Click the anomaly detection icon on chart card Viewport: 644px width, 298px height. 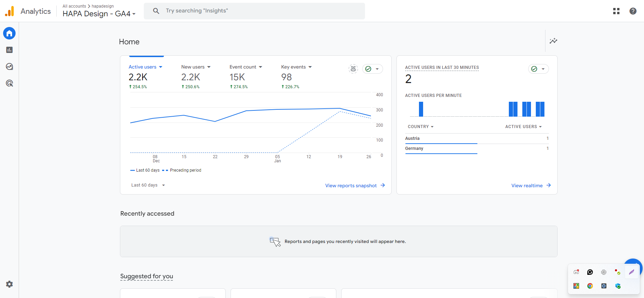[353, 69]
